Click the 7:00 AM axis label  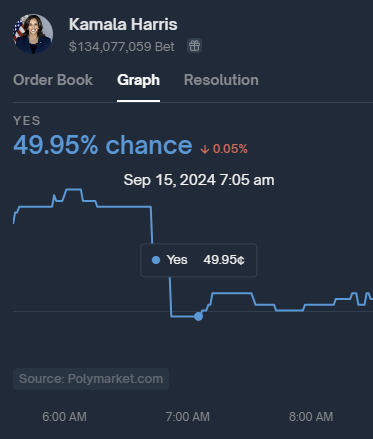(188, 417)
